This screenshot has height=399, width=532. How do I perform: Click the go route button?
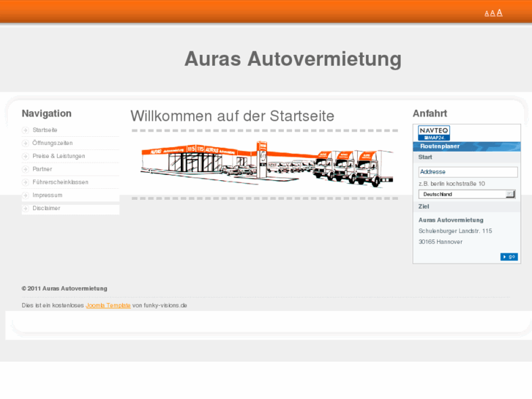[x=509, y=257]
